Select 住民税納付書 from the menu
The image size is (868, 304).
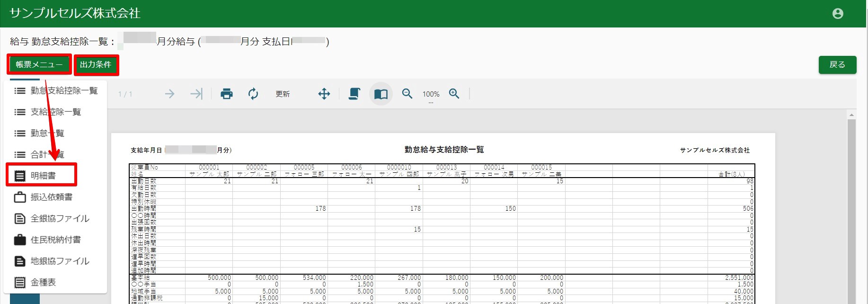tap(56, 240)
